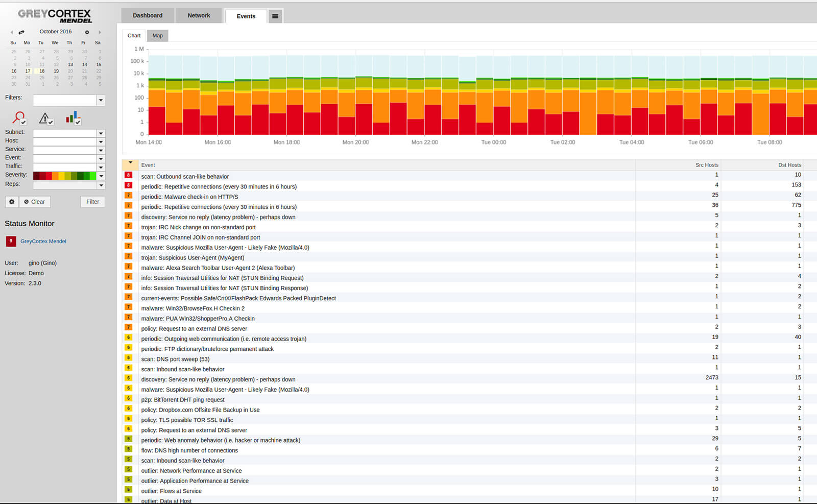817x504 pixels.
Task: Toggle the checkbox on the magnifier icon
Action: (23, 123)
